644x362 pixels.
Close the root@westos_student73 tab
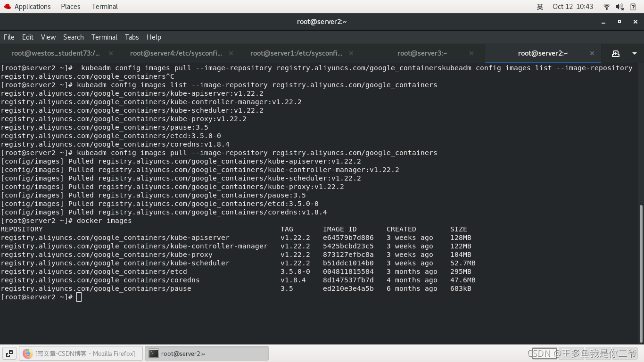111,53
